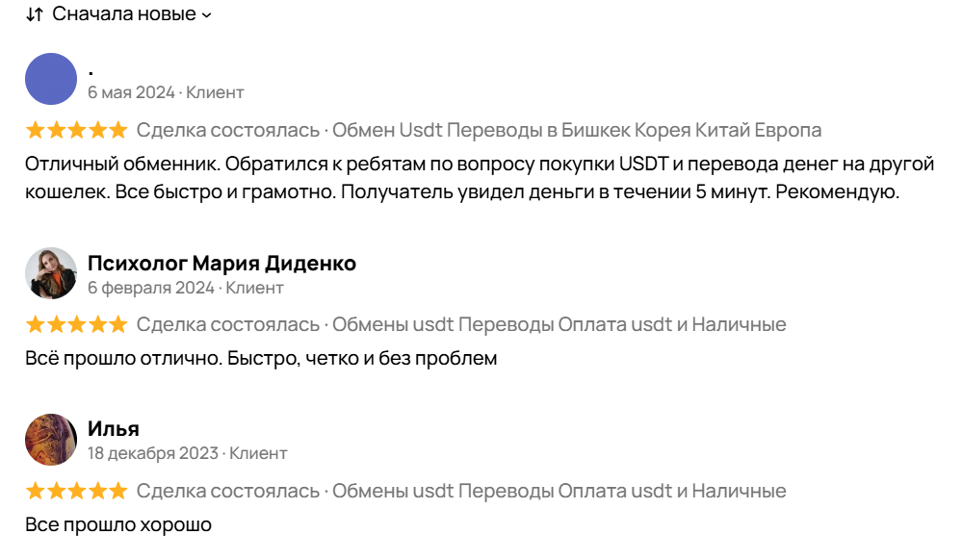
Task: Open Психолог Мария Диденко's avatar photo
Action: (x=50, y=273)
